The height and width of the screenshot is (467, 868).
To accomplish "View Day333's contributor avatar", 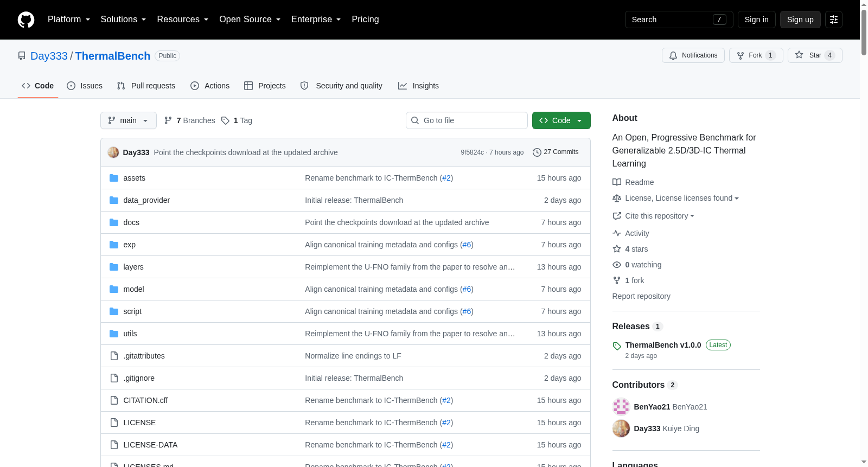I will (x=621, y=428).
